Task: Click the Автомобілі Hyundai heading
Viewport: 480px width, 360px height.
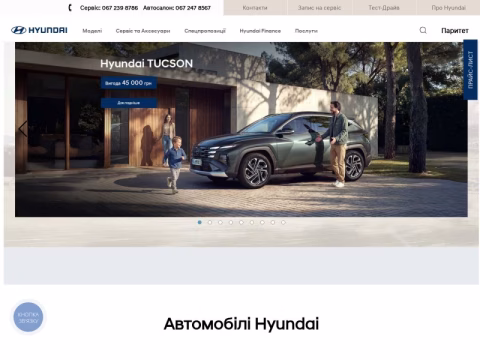Action: click(241, 324)
